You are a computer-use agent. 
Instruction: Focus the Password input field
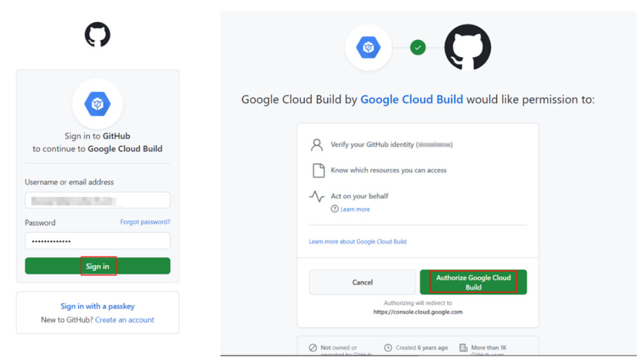[97, 241]
